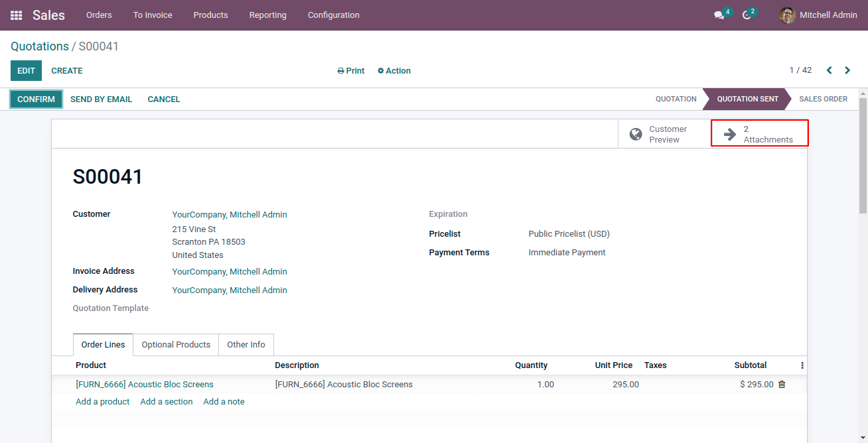Open Mitchell Admin user menu

click(818, 15)
